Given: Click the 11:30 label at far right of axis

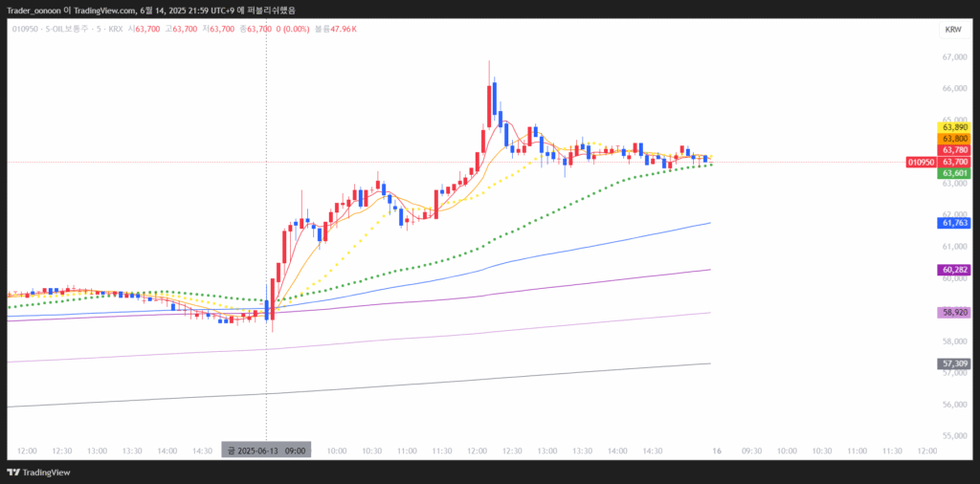Looking at the screenshot, I should [x=892, y=451].
